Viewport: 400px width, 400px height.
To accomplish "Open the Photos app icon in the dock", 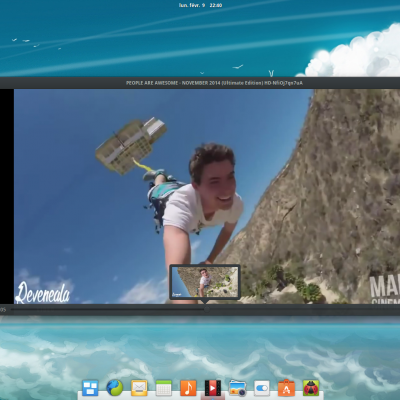I will [237, 388].
